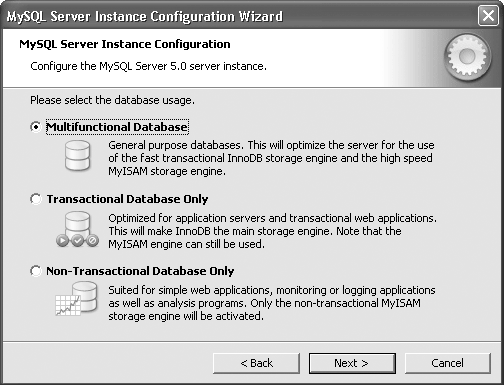Click the MySQL Server Instance Configuration Wizard title bar
This screenshot has height=385, width=504.
pyautogui.click(x=240, y=16)
